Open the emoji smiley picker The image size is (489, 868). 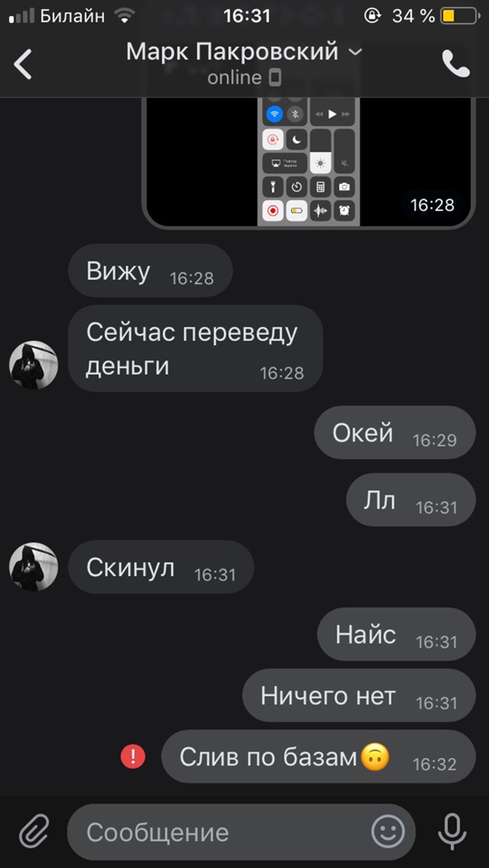[x=388, y=832]
